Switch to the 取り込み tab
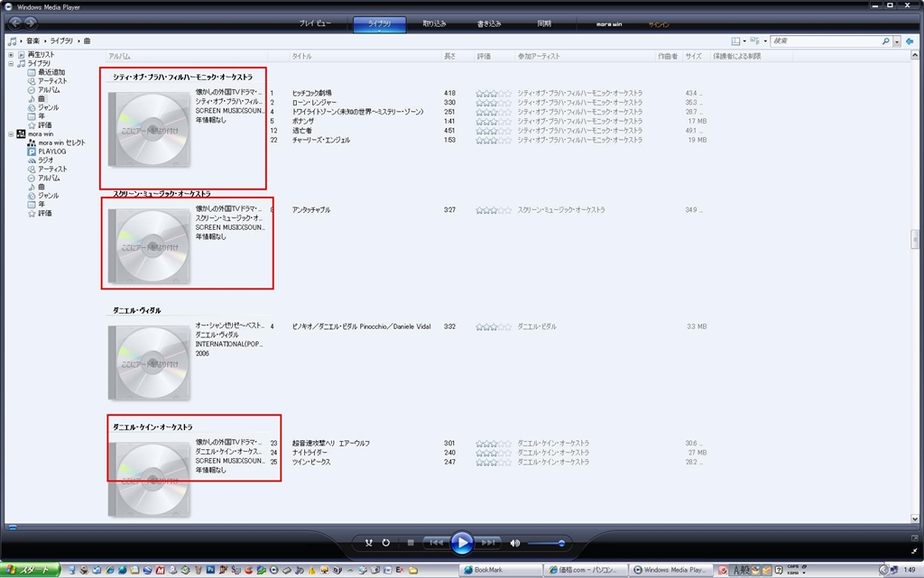Image resolution: width=924 pixels, height=578 pixels. pyautogui.click(x=434, y=23)
